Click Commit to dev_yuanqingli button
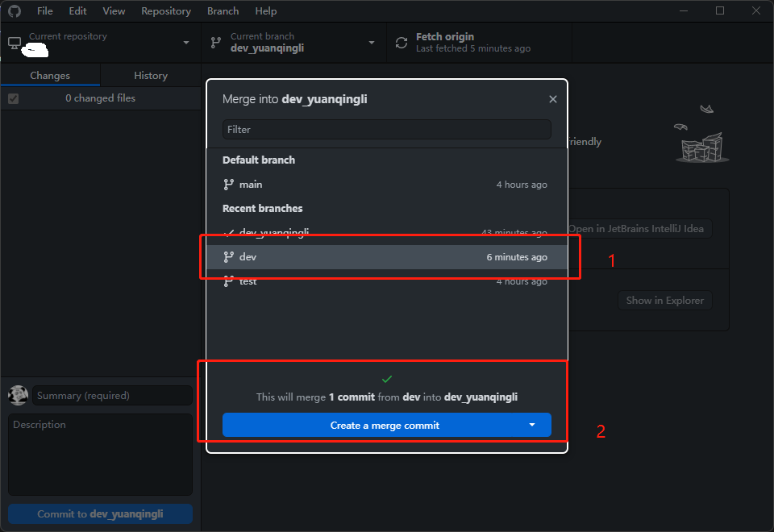The image size is (774, 532). [x=100, y=513]
